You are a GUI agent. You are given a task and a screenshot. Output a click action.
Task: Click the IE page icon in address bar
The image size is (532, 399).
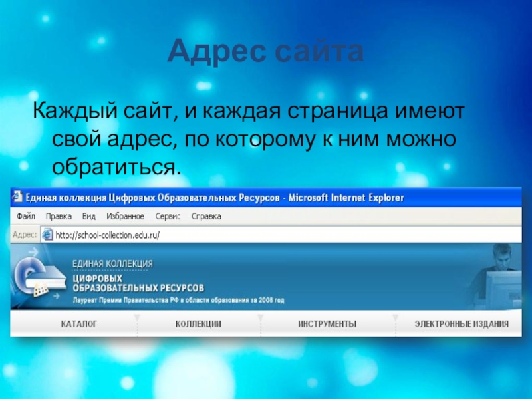[x=47, y=235]
